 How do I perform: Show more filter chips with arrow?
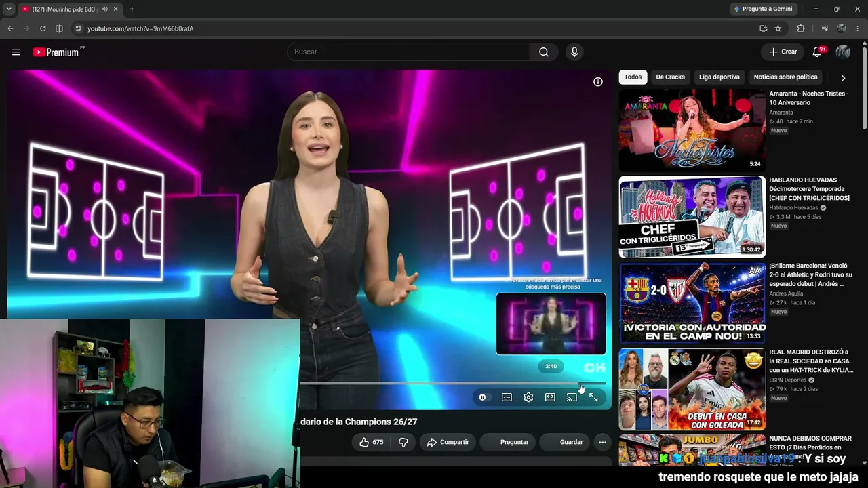[x=843, y=78]
